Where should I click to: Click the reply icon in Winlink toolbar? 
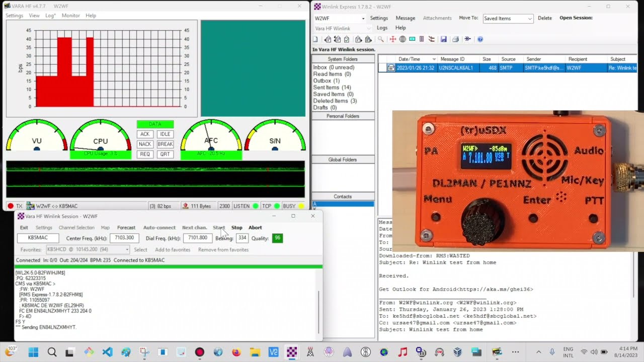point(328,39)
